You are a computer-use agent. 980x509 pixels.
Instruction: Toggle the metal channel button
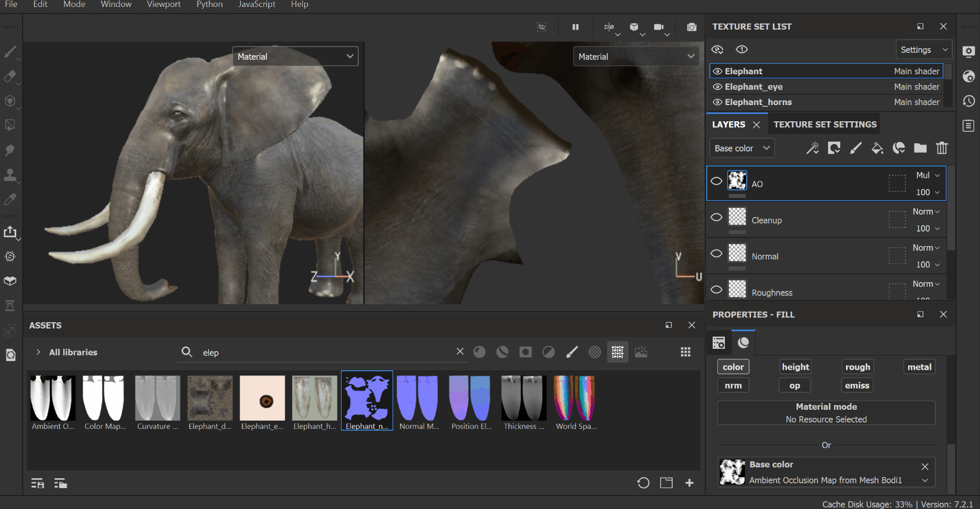(920, 367)
